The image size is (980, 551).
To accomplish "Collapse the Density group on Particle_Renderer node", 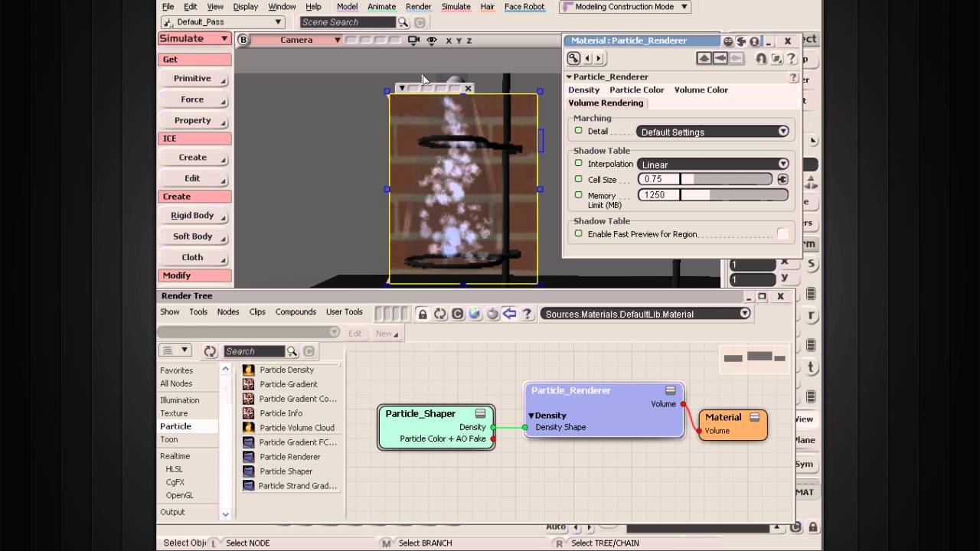I will (x=532, y=416).
